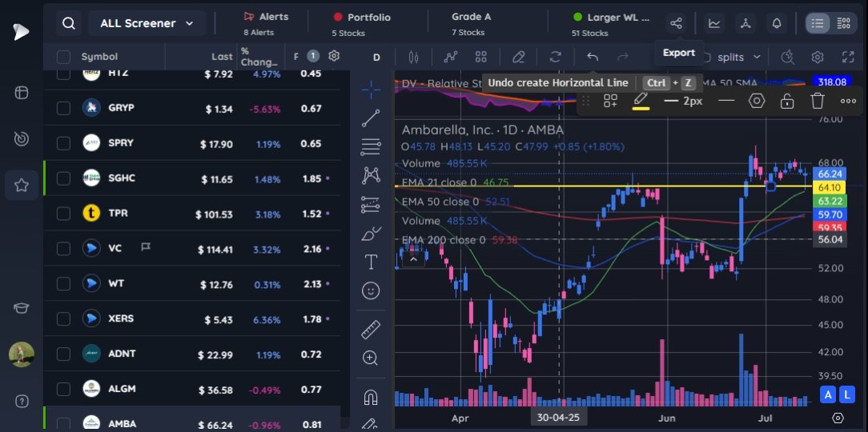Switch to the Portfolio watchlist tab

point(361,24)
